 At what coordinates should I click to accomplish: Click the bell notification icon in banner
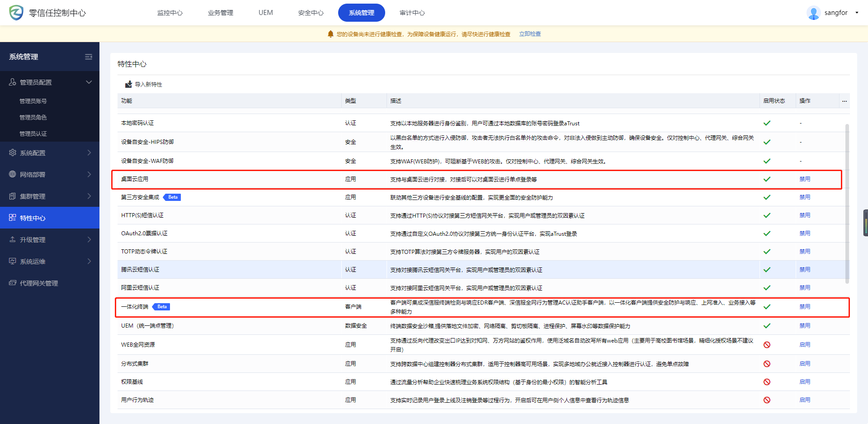click(x=330, y=34)
